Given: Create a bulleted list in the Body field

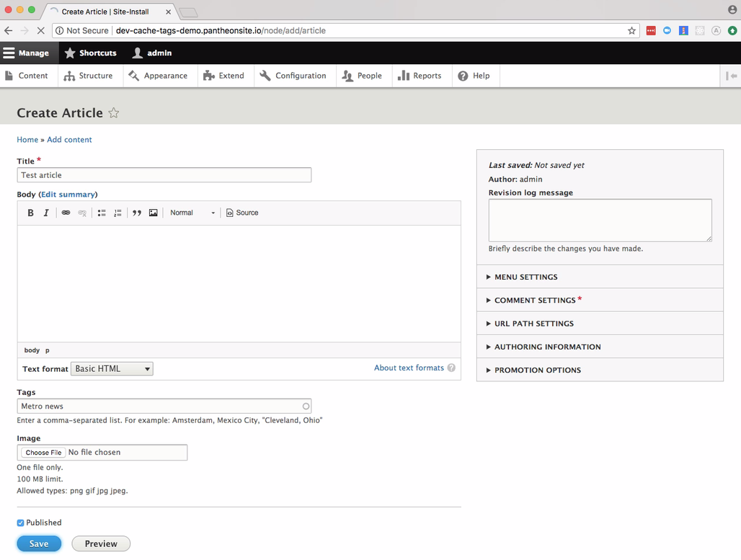Looking at the screenshot, I should (x=101, y=212).
